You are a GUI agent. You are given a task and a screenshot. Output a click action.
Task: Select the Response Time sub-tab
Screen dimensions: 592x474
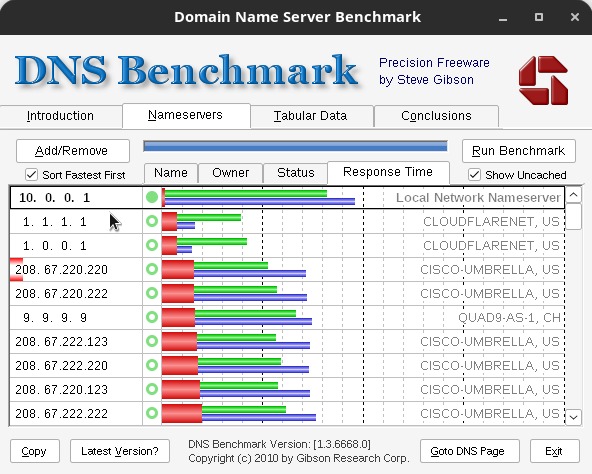(388, 172)
